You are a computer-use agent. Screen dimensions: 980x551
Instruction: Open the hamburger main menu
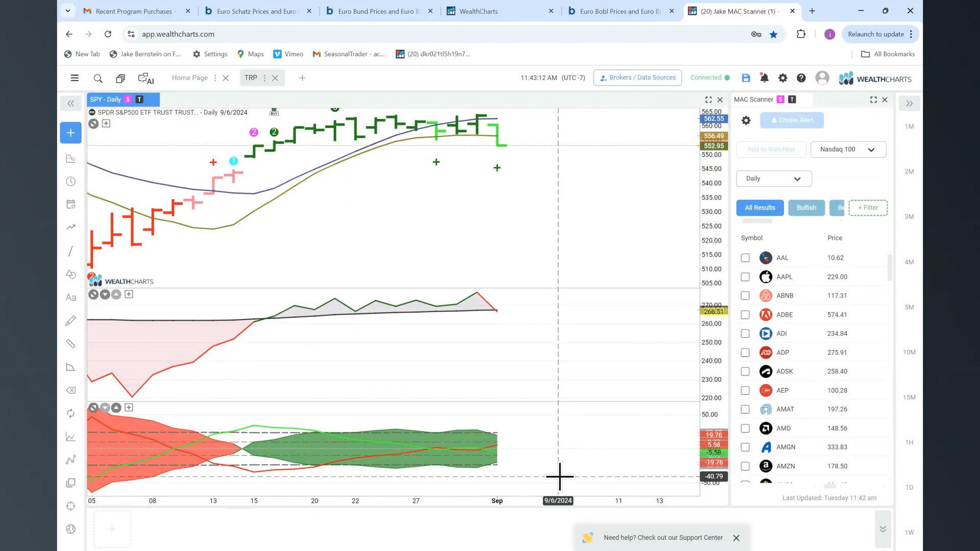(75, 78)
